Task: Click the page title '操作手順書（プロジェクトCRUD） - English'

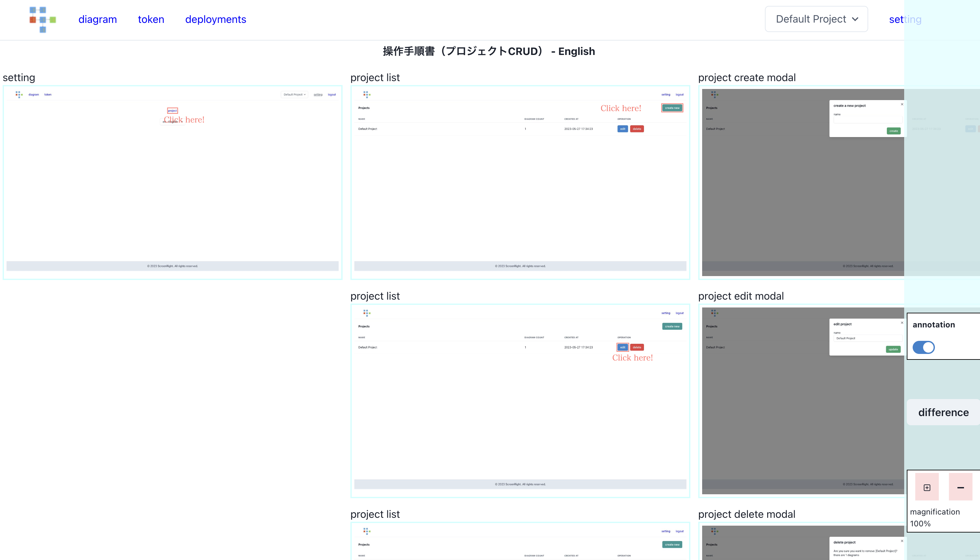Action: 489,51
